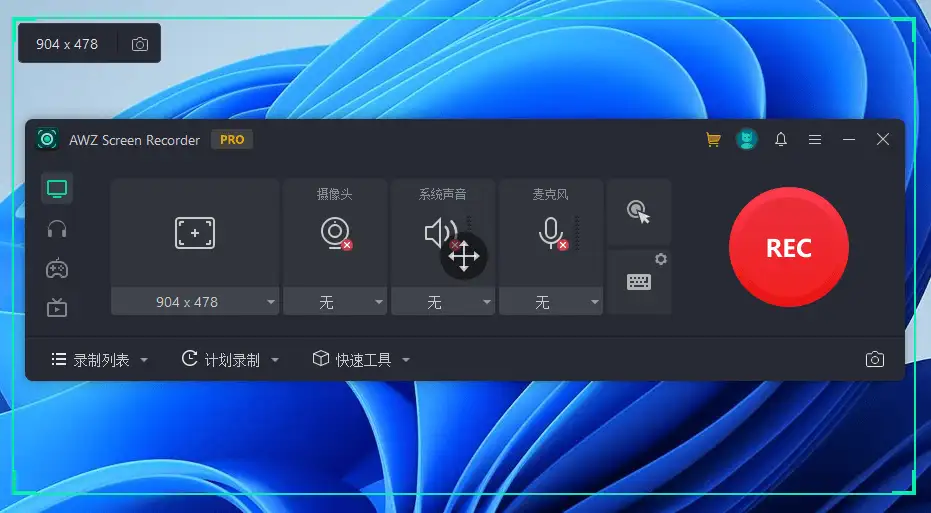Open the shopping cart purchase icon
Screen dimensions: 931x513
pyautogui.click(x=713, y=140)
